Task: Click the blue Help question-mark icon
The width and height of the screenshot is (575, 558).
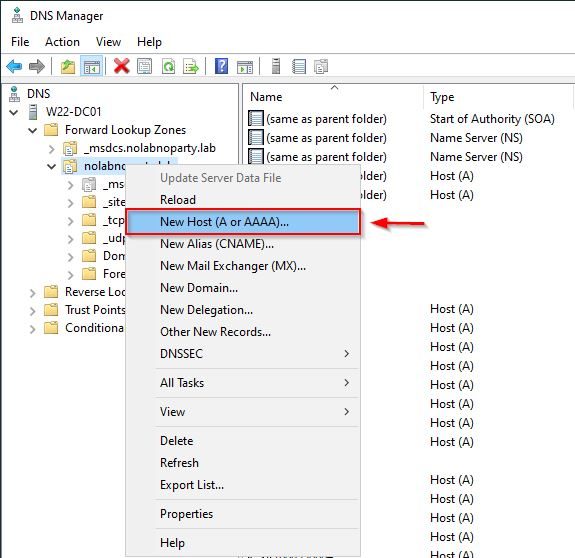Action: (221, 66)
